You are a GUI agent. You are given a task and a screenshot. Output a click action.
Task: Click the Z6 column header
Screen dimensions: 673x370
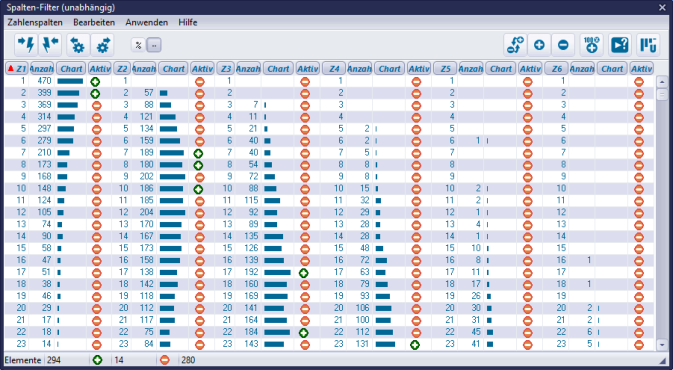coord(557,69)
